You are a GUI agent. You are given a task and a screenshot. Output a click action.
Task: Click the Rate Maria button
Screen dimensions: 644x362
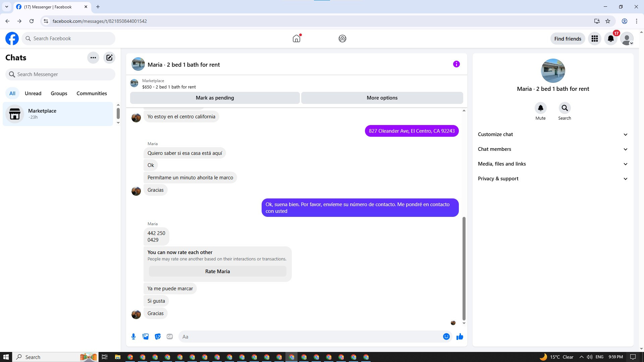click(218, 271)
